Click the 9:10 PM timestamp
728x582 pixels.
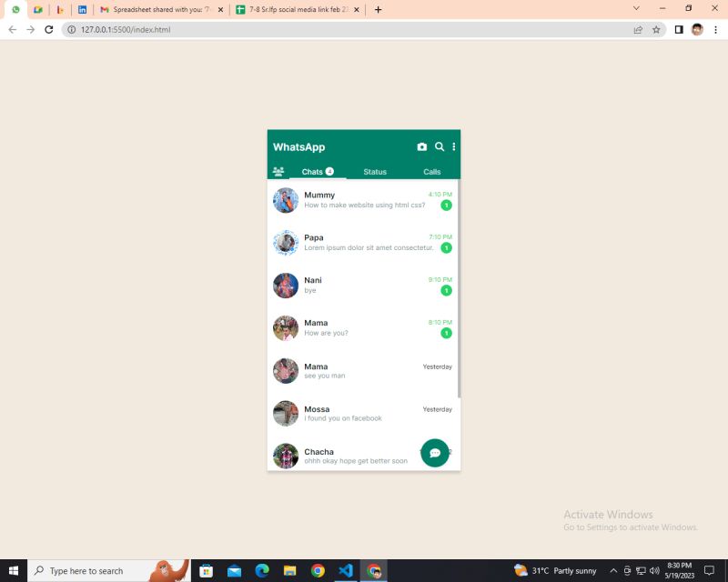440,280
